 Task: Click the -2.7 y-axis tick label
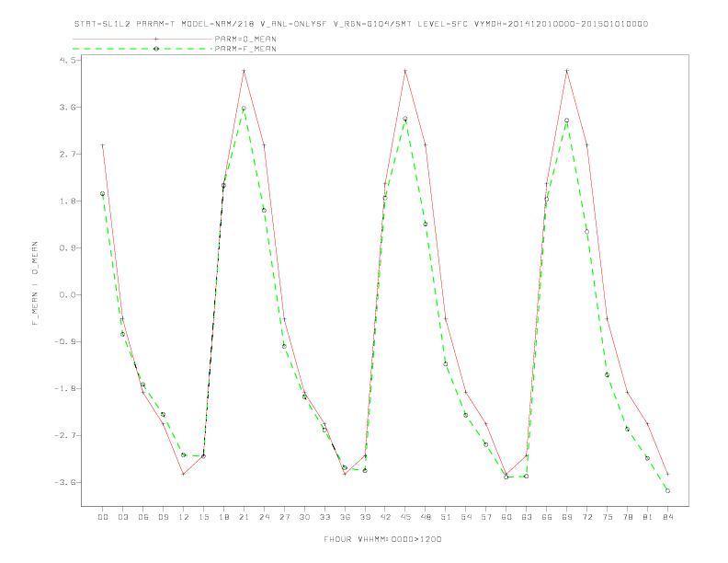pyautogui.click(x=66, y=436)
